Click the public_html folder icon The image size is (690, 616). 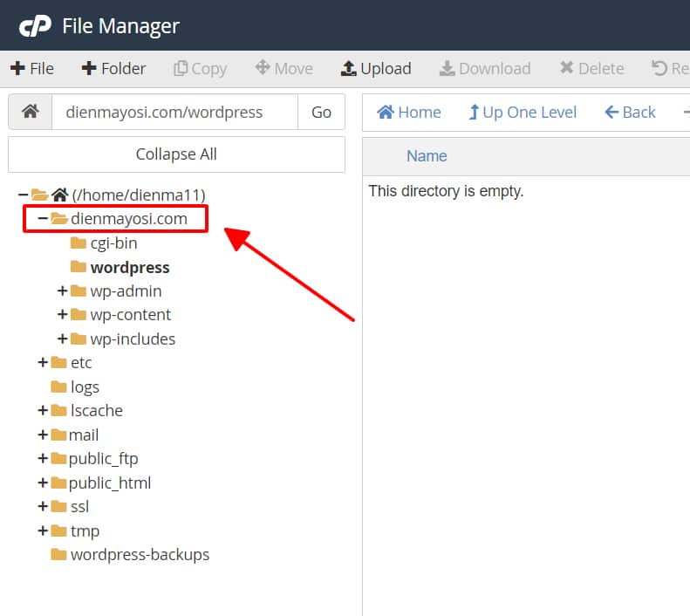click(x=58, y=483)
